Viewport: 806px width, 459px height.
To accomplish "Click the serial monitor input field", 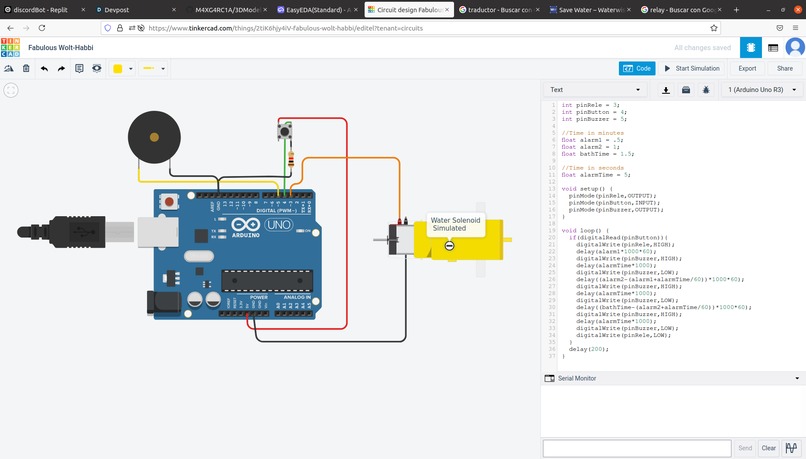I will (637, 448).
